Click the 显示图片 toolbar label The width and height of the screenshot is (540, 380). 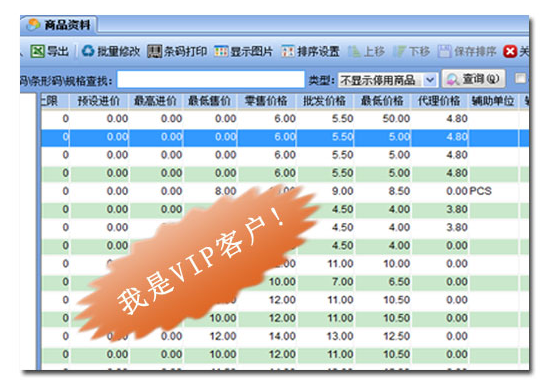252,52
